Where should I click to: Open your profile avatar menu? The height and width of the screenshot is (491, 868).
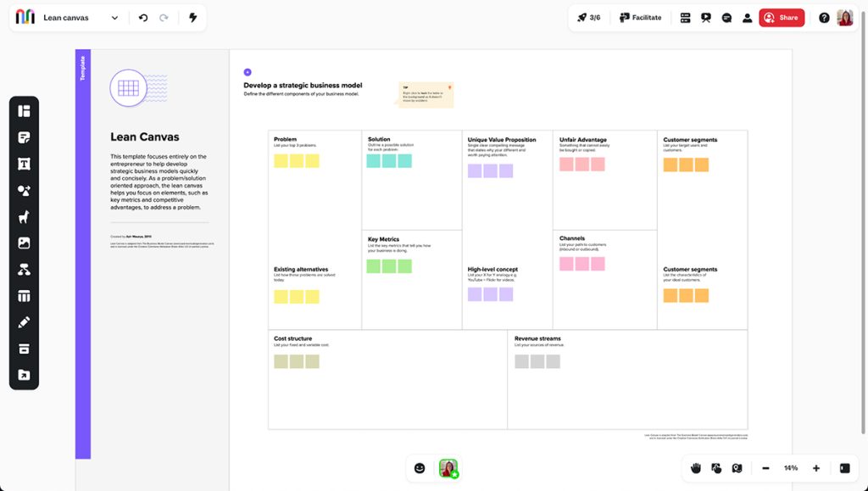tap(844, 17)
